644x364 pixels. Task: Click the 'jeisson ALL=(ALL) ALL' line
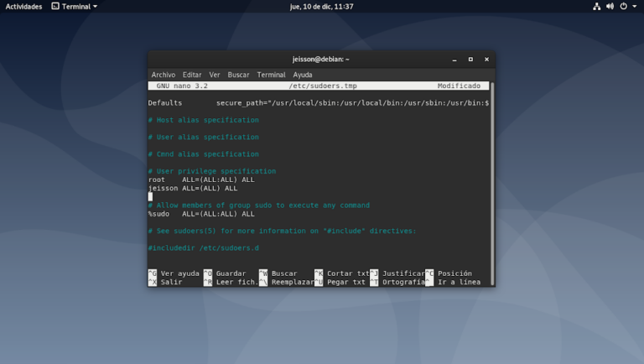pos(193,188)
